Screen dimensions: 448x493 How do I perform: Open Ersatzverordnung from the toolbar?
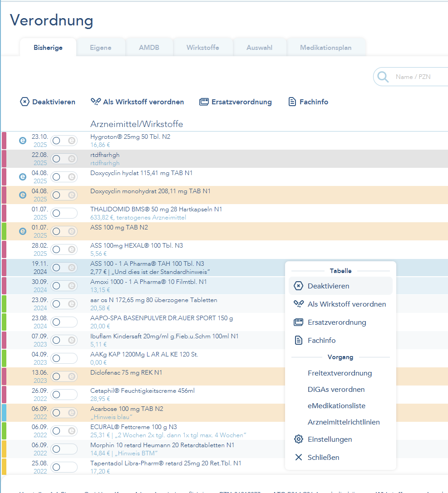(x=204, y=102)
